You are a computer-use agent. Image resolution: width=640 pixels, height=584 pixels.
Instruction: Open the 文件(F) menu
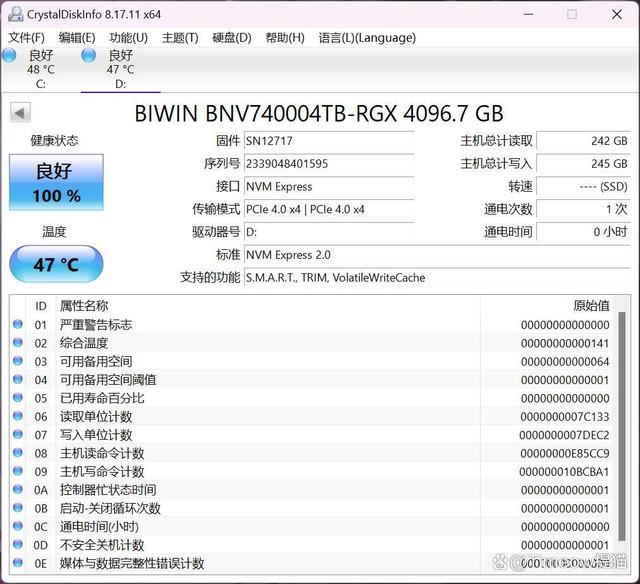tap(26, 38)
